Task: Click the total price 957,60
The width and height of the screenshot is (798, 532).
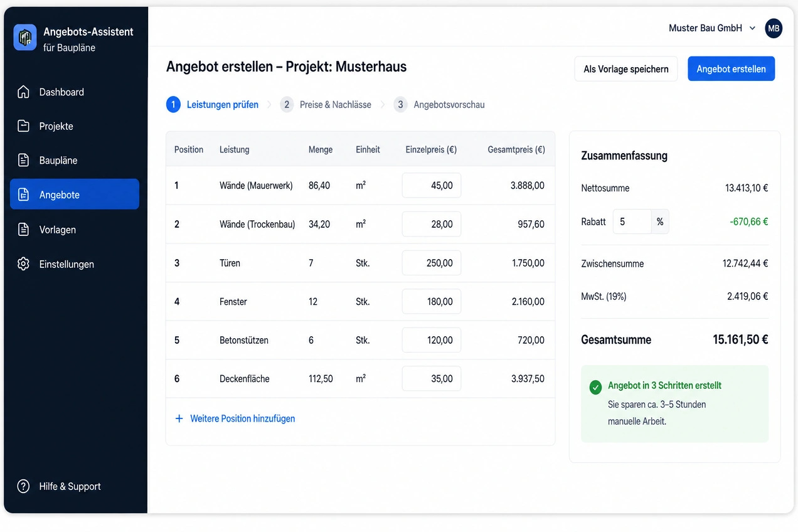Action: (x=531, y=224)
